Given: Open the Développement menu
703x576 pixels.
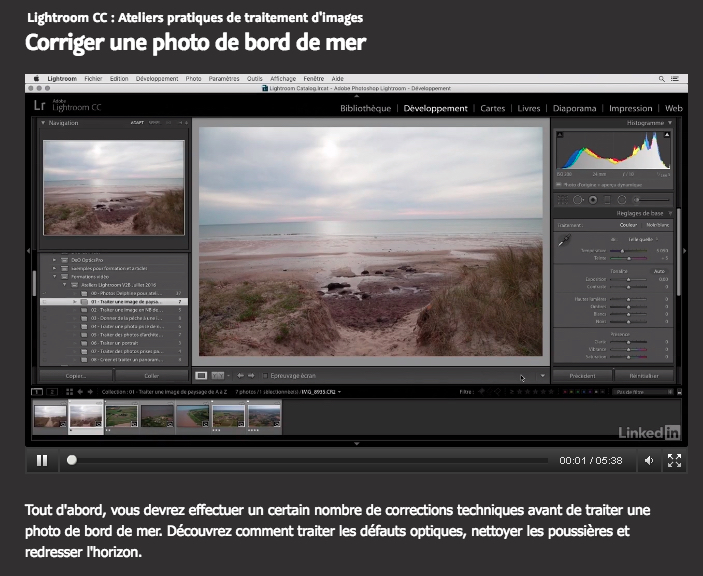Looking at the screenshot, I should [157, 78].
